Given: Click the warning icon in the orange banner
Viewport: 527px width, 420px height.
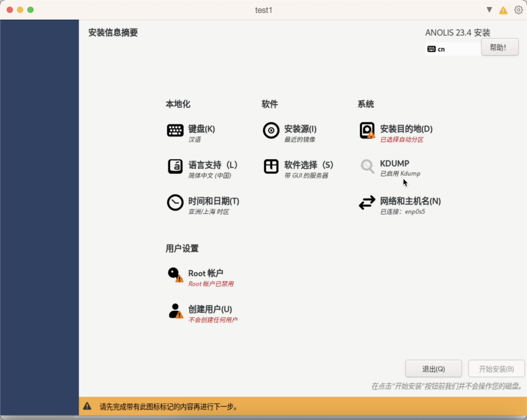Looking at the screenshot, I should 88,406.
